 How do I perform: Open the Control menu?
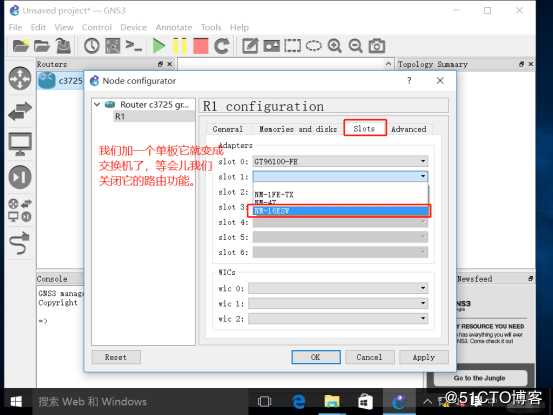click(x=97, y=27)
